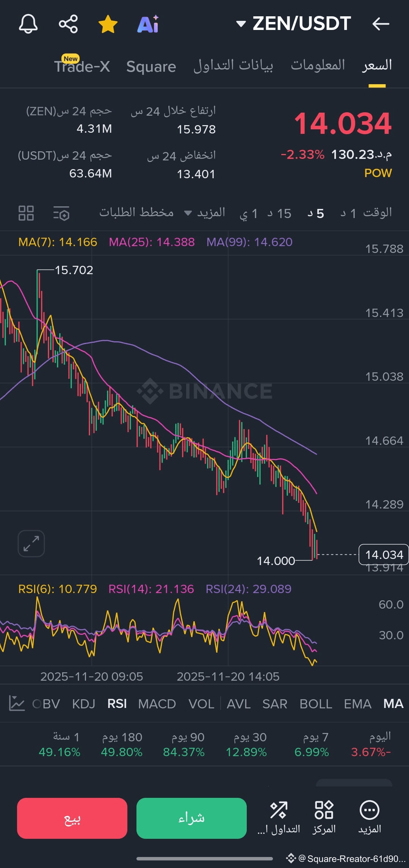Click the -2.33% price change
The width and height of the screenshot is (409, 868).
click(x=302, y=155)
